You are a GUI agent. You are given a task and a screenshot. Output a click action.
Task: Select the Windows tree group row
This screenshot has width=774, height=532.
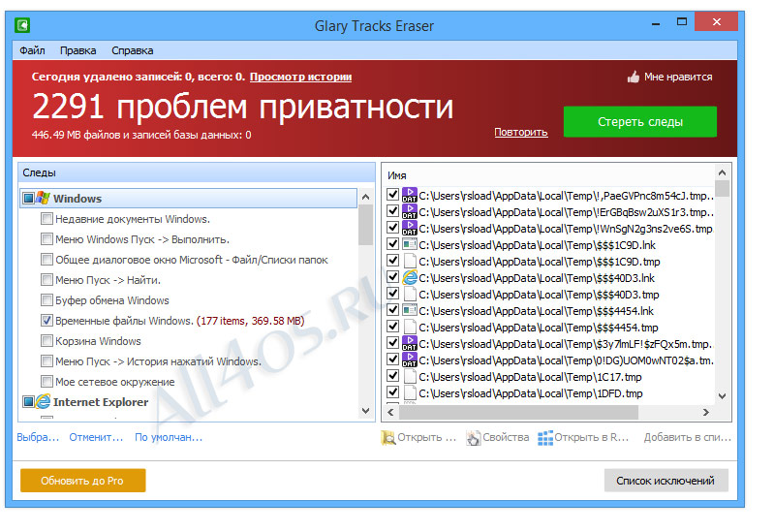189,198
